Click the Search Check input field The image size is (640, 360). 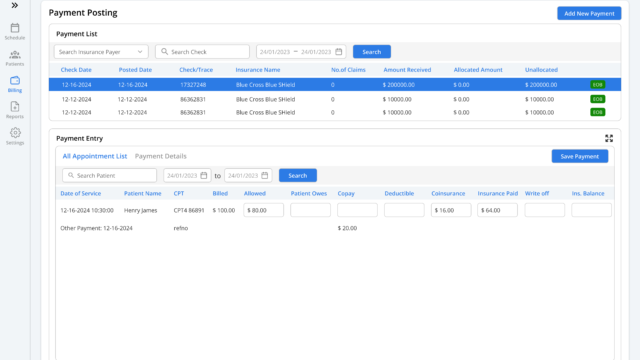point(202,52)
